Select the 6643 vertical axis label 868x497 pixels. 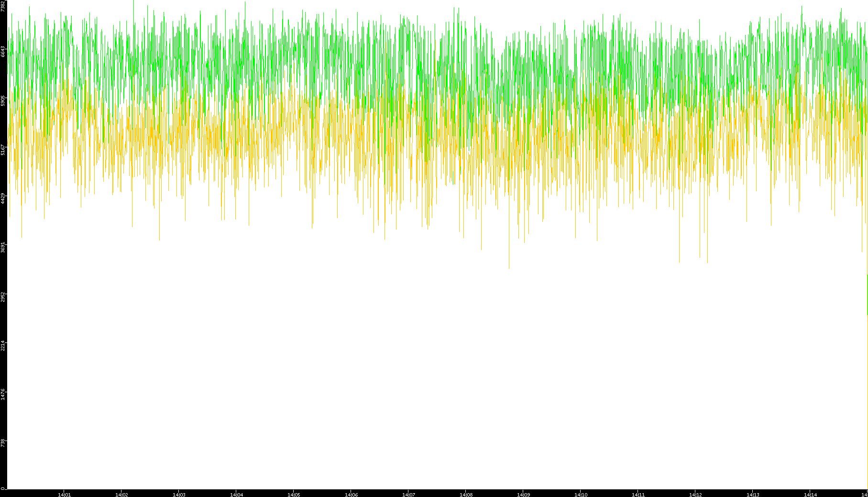(3, 52)
